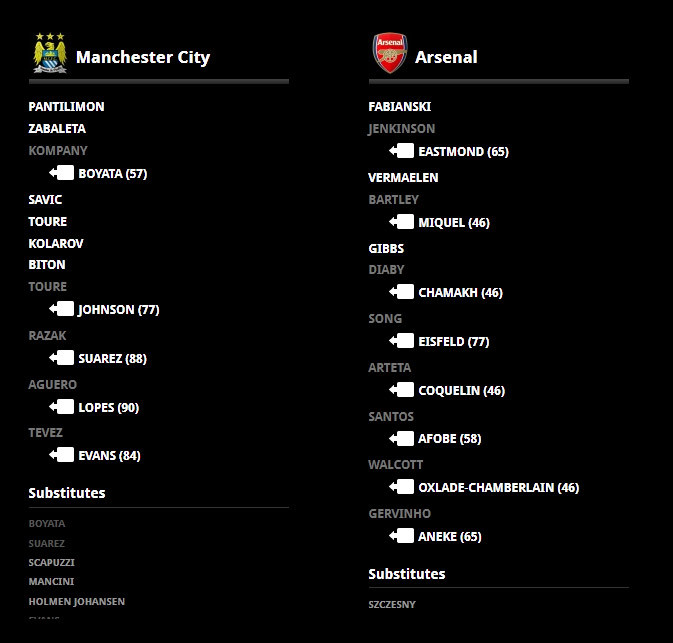Open player FABIANSKI in Arsenal lineup
The height and width of the screenshot is (643, 673).
pos(400,106)
